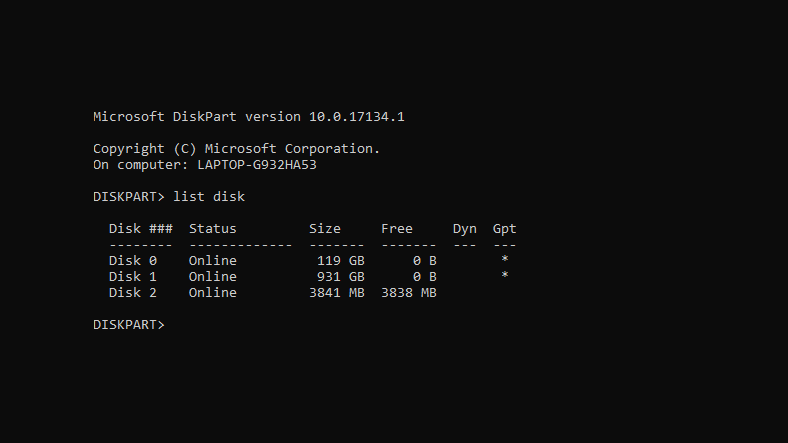Click the DiskPart version text line

coord(248,117)
